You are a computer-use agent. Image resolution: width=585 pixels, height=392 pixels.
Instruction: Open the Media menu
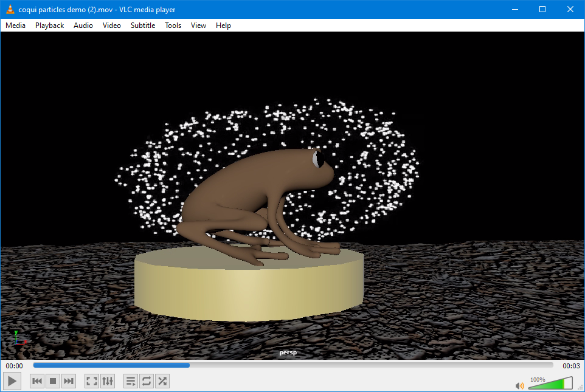pyautogui.click(x=15, y=26)
